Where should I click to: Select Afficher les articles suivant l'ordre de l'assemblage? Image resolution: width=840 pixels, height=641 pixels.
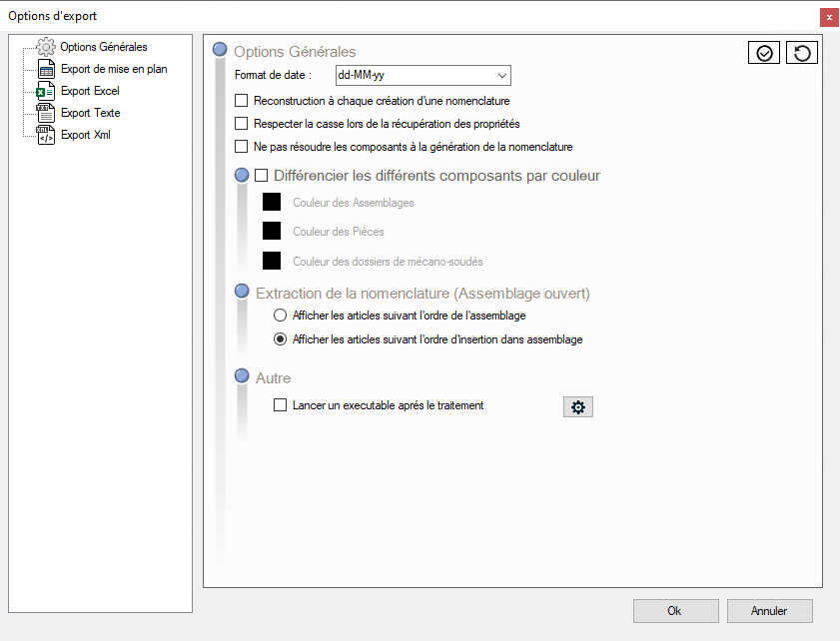pos(281,316)
